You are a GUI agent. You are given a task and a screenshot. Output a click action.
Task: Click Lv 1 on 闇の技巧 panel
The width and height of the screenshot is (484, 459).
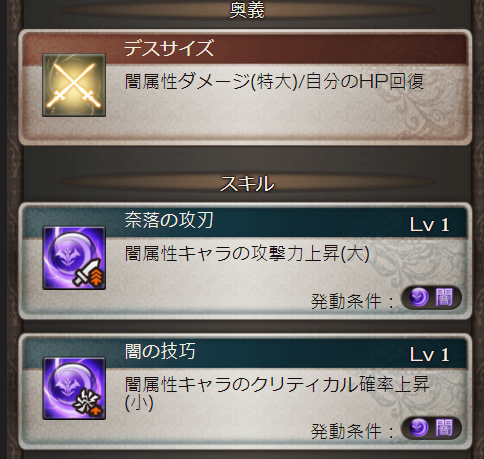(429, 355)
